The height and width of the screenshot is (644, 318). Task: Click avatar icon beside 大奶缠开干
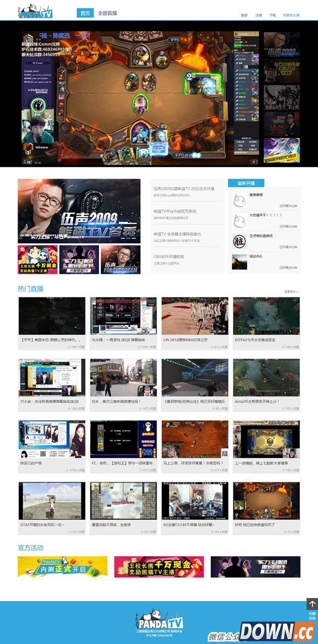tap(239, 220)
